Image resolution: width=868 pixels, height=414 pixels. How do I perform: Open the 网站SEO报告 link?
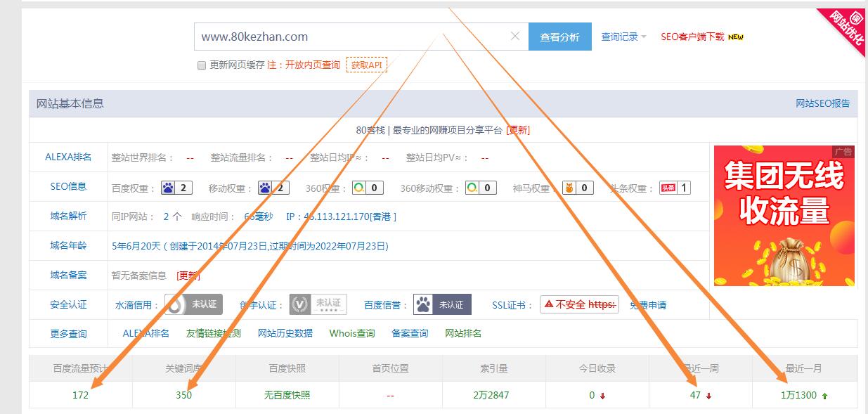pyautogui.click(x=822, y=103)
